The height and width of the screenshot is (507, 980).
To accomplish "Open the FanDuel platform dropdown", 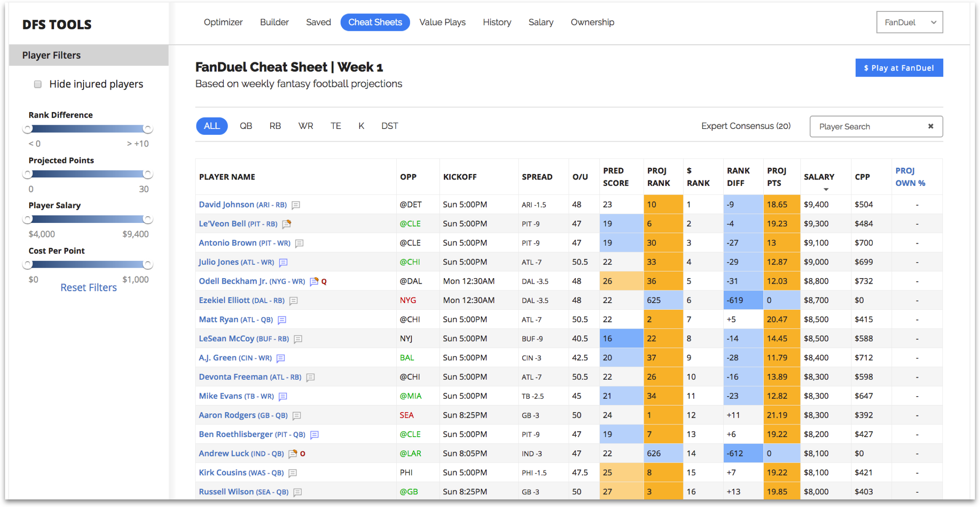I will [908, 22].
